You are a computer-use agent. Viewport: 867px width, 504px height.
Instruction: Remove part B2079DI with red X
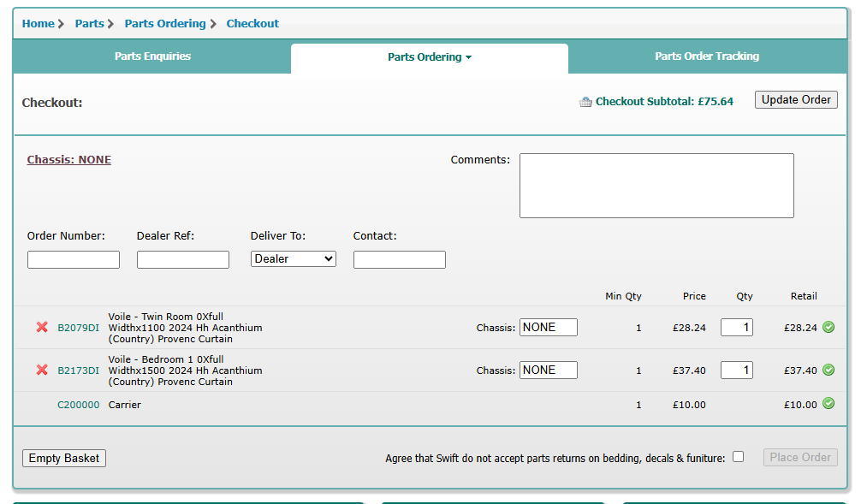tap(42, 328)
